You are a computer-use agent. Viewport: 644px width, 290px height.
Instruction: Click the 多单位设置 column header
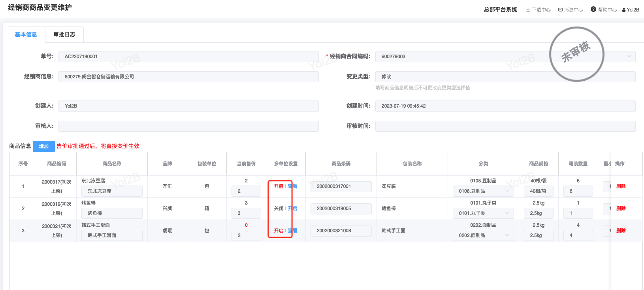coord(286,164)
